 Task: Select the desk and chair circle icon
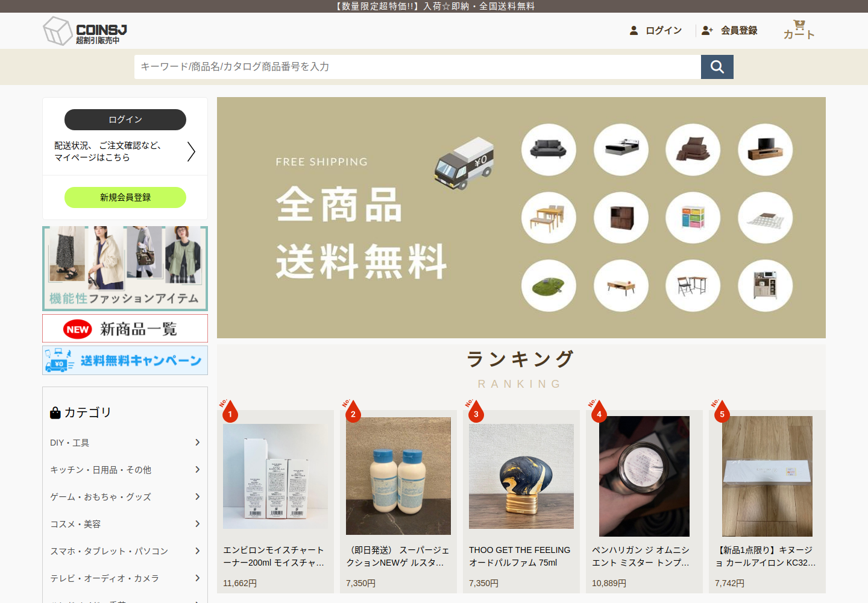tap(693, 286)
